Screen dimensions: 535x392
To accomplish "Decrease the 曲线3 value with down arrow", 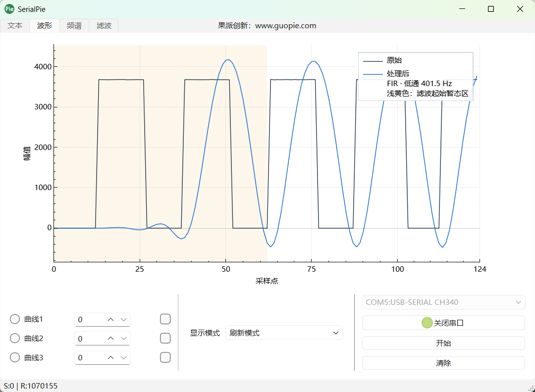I will (x=123, y=357).
